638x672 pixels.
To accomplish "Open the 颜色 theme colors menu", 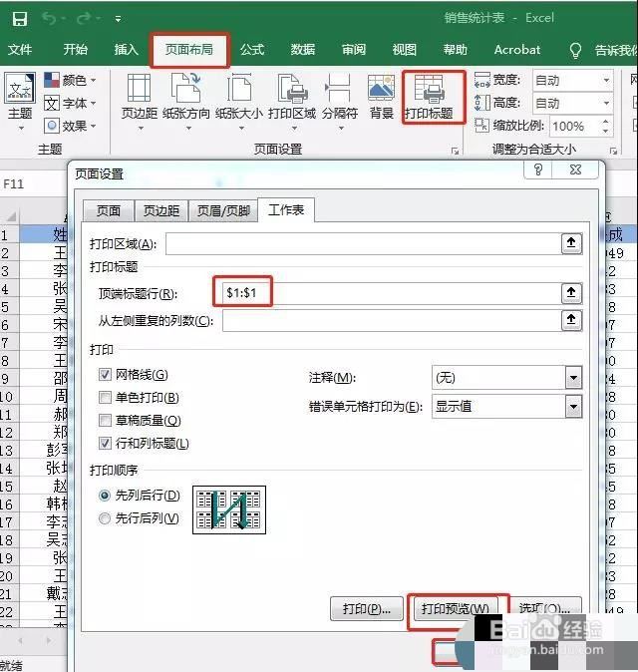I will click(x=70, y=80).
